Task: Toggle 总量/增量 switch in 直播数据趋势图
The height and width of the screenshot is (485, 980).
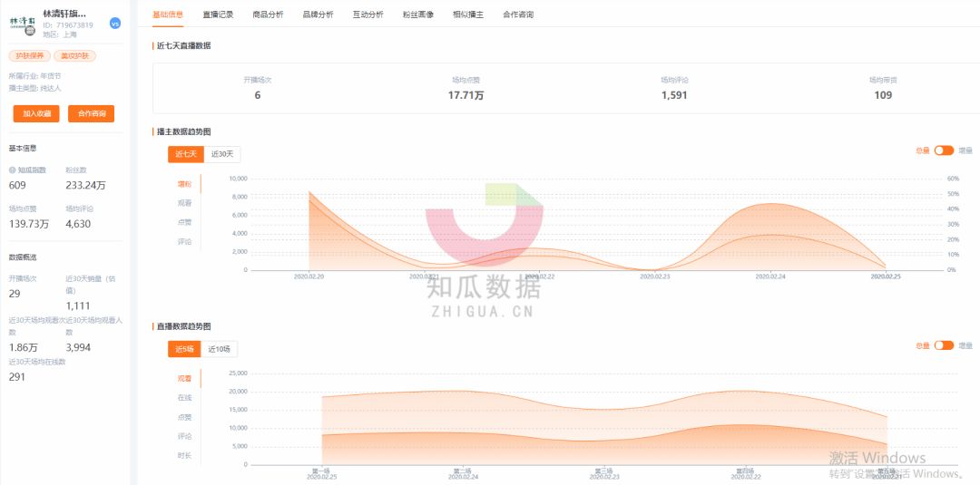Action: [944, 345]
